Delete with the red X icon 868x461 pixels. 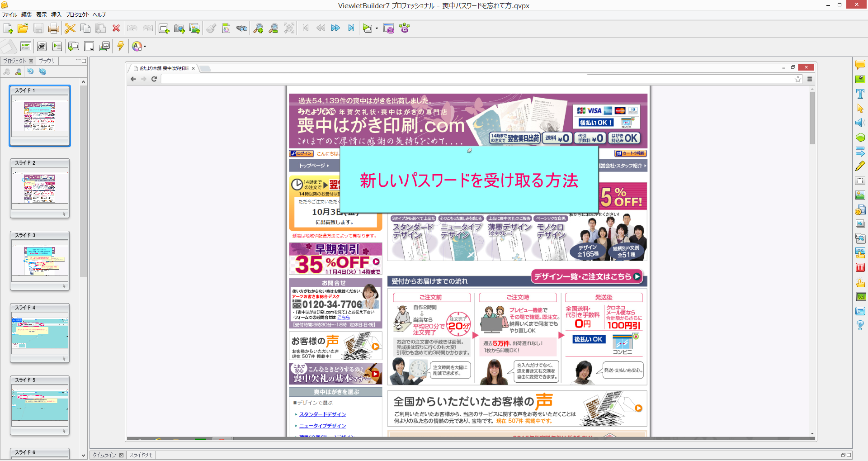point(116,29)
